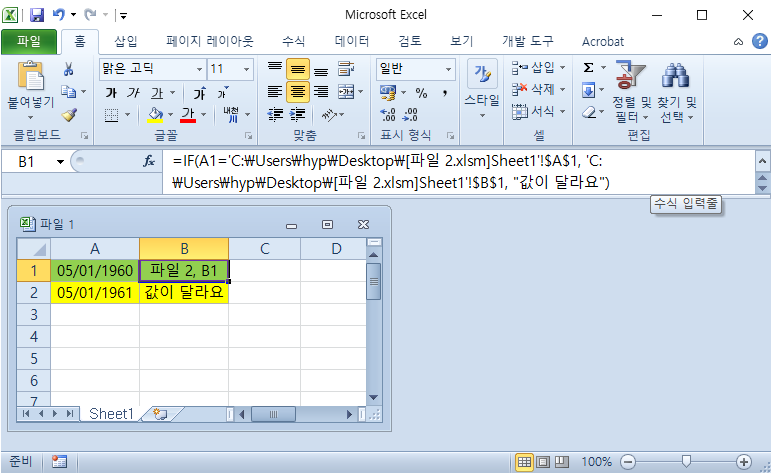Open the File (파일) tab

pos(29,41)
